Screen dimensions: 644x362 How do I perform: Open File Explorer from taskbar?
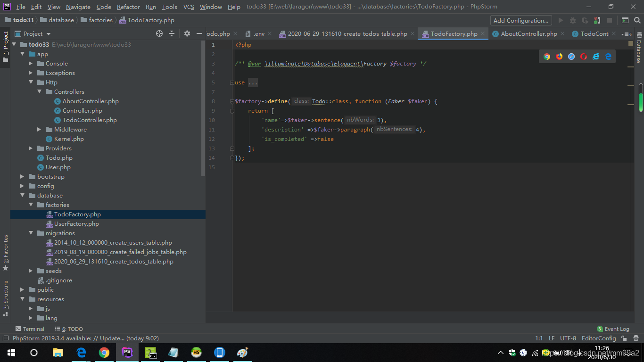tap(58, 353)
